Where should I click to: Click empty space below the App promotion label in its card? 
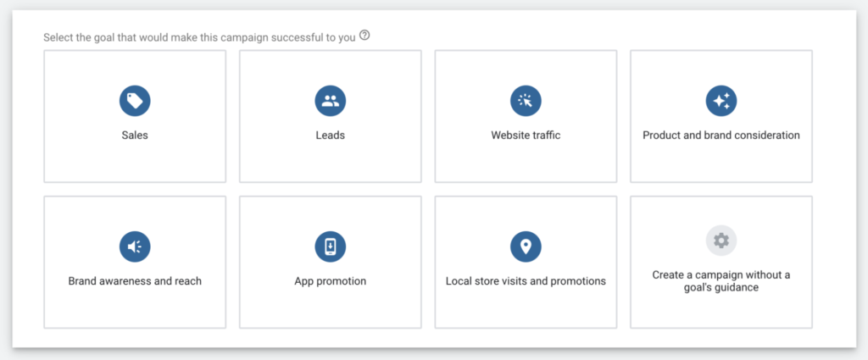pyautogui.click(x=330, y=307)
